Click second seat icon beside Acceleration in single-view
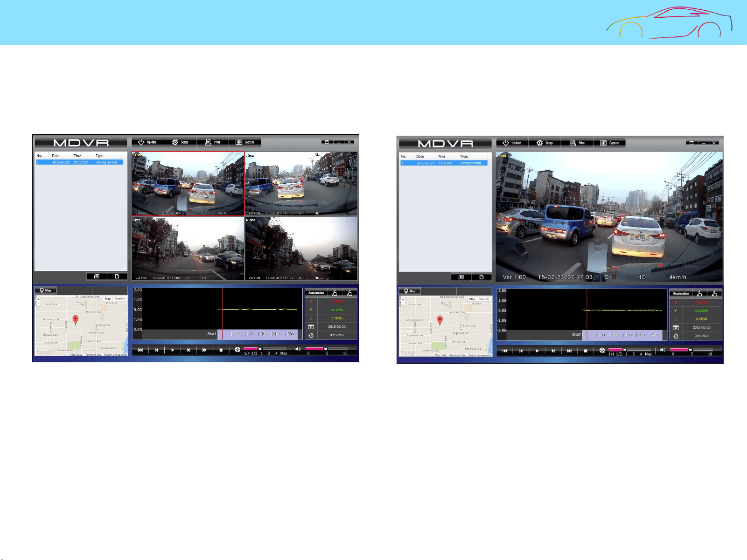This screenshot has height=560, width=747. [714, 293]
